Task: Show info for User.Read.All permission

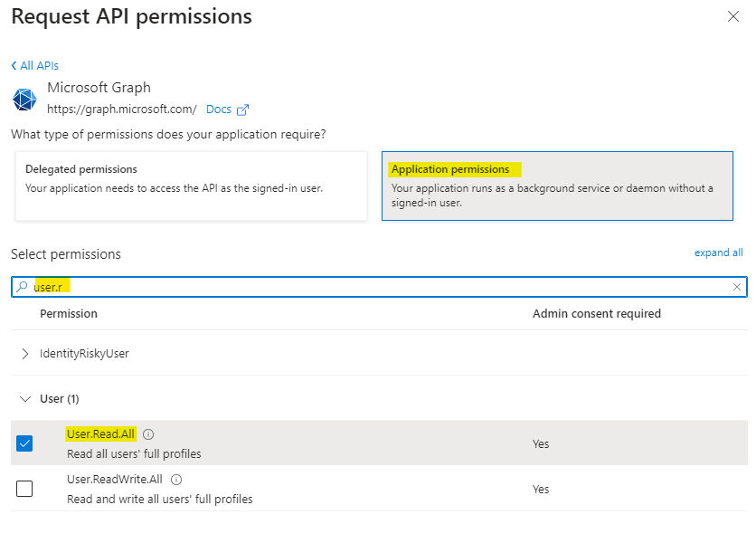Action: [x=148, y=434]
